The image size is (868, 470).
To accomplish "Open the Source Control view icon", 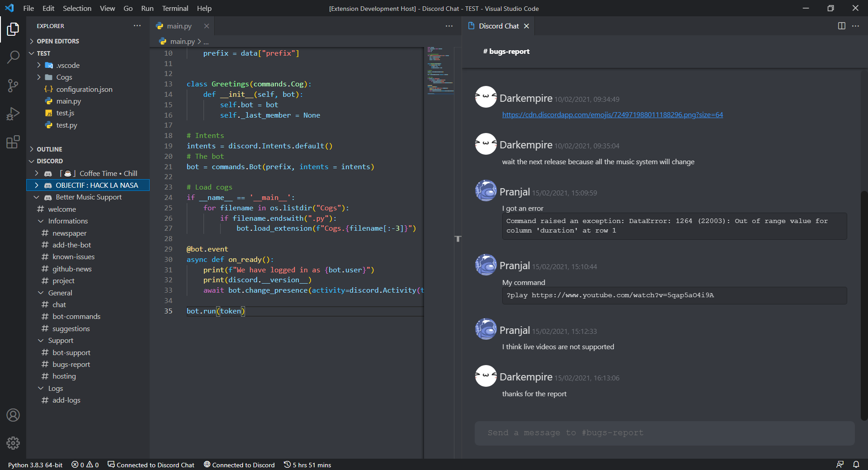I will 13,85.
